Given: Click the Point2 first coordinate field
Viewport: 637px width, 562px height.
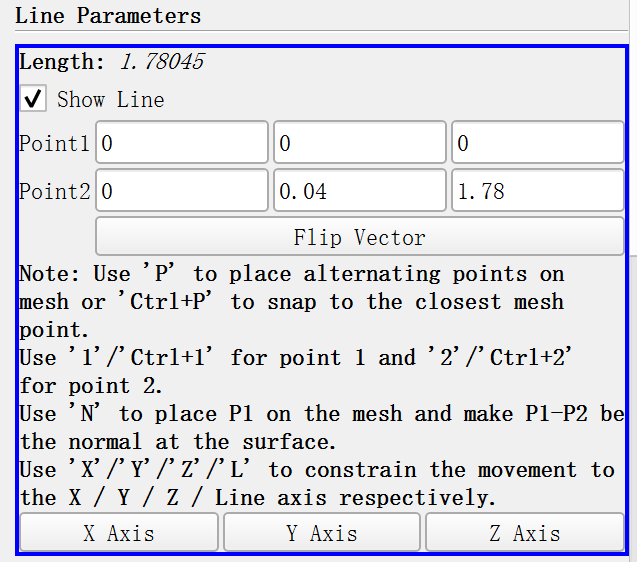Looking at the screenshot, I should coord(182,191).
